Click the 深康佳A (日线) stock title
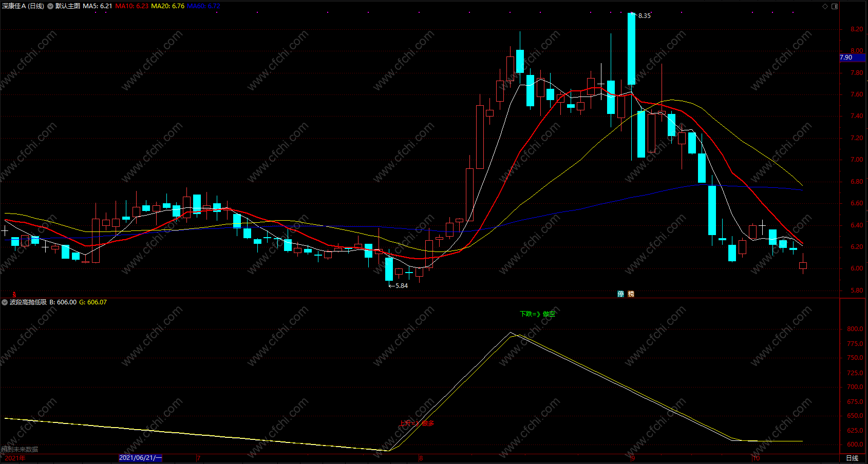The height and width of the screenshot is (464, 868). click(23, 6)
